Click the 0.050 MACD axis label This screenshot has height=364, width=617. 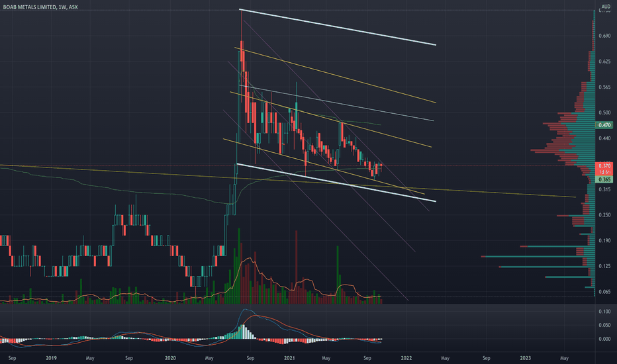(605, 325)
